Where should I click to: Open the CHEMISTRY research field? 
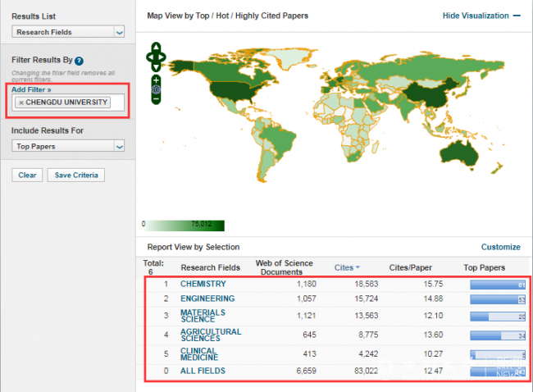pyautogui.click(x=203, y=284)
